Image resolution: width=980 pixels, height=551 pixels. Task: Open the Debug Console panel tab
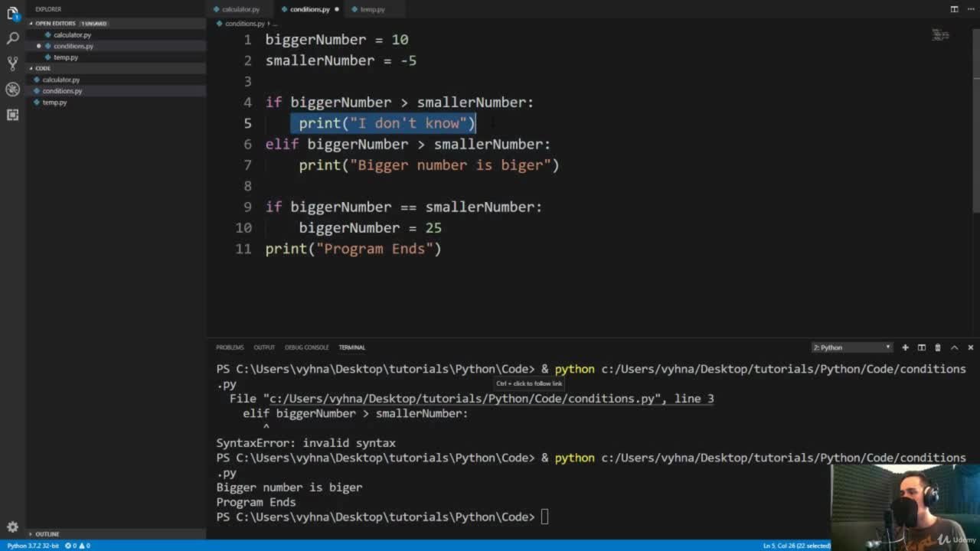(306, 347)
